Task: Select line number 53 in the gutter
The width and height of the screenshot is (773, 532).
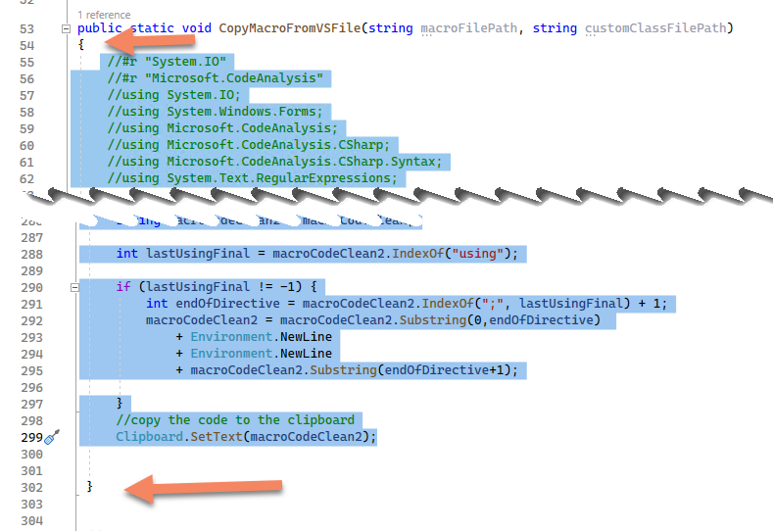Action: 26,29
